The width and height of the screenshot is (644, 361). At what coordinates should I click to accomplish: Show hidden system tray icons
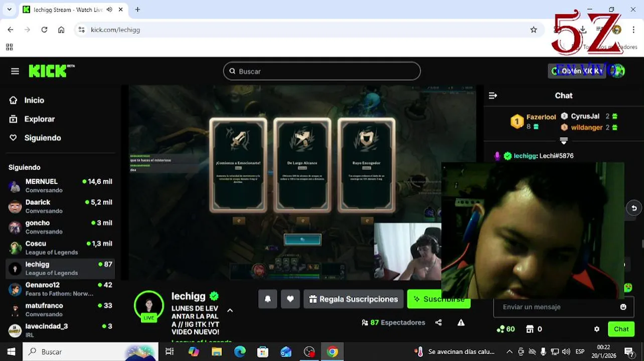(x=510, y=351)
